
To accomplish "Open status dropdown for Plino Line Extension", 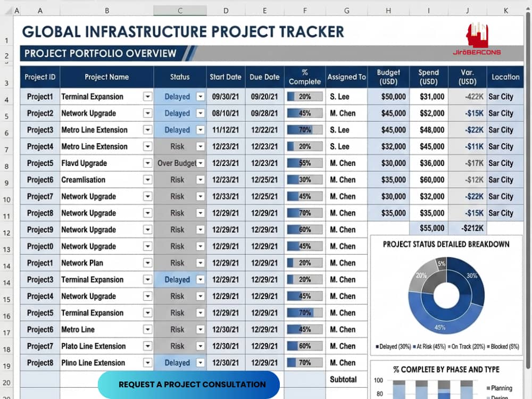I will click(x=201, y=363).
